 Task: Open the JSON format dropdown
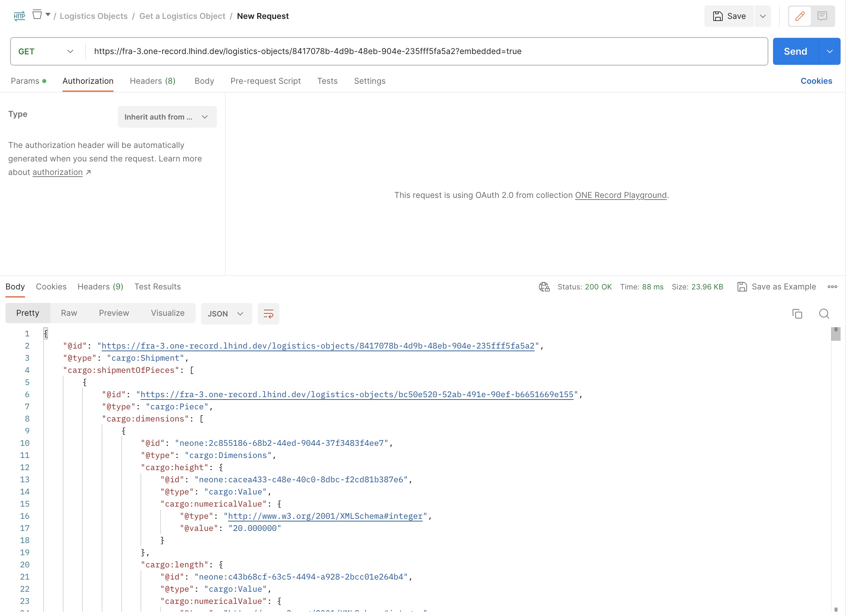coord(226,314)
